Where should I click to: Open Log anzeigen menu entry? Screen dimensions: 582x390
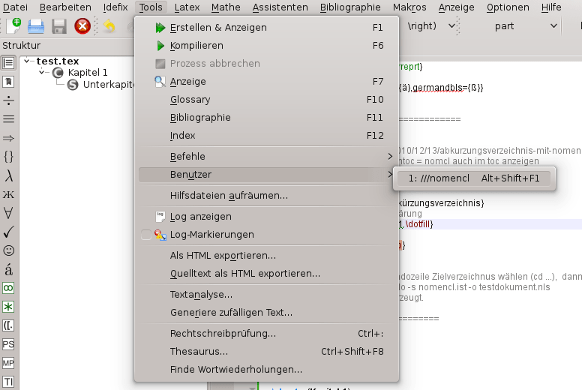coord(266,217)
